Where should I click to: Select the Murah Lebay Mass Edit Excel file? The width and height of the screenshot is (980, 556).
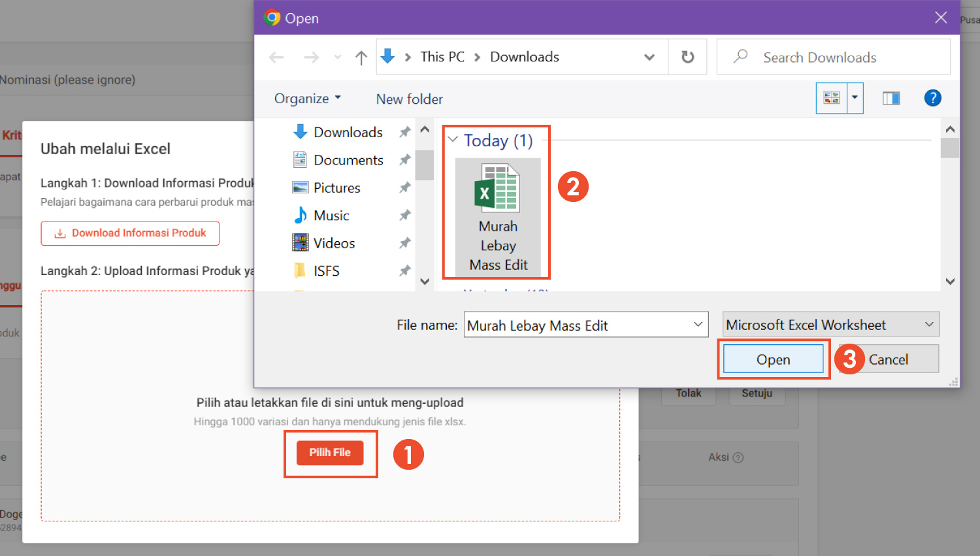pos(498,217)
